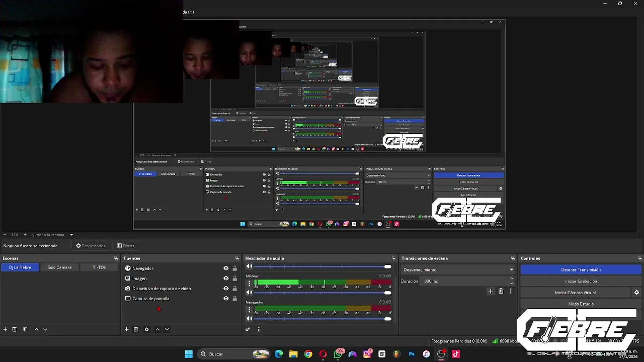Open the Windows Start menu

tap(189, 354)
